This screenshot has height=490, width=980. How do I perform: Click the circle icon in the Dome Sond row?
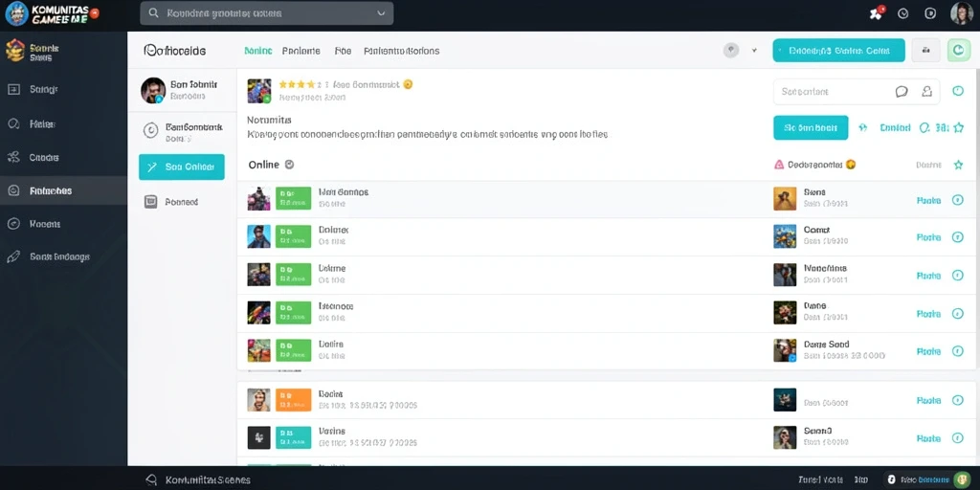tap(957, 351)
